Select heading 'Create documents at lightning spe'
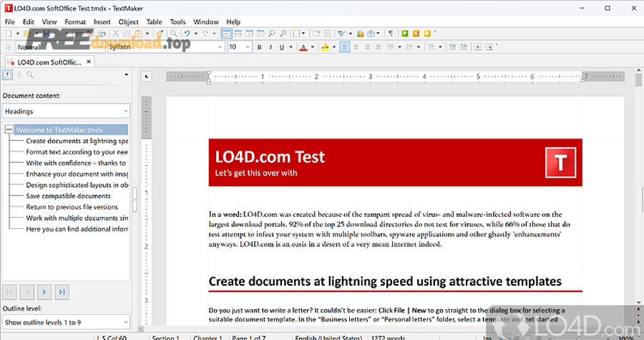The height and width of the screenshot is (340, 644). point(77,141)
